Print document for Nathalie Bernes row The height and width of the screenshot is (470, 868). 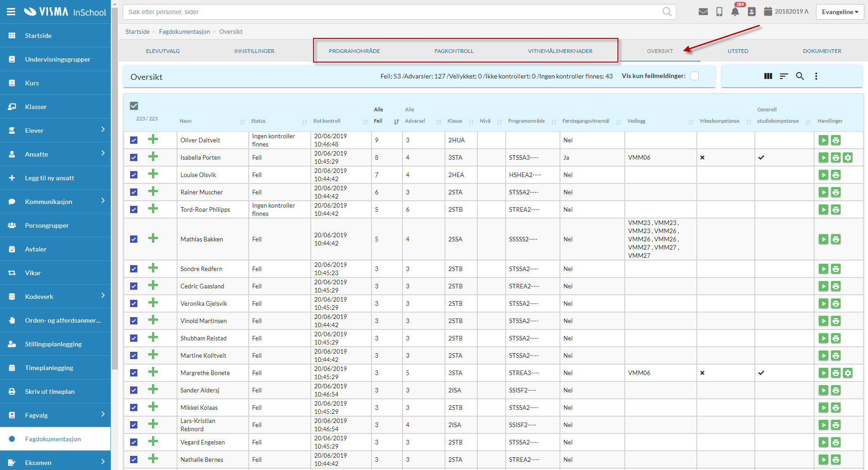coord(836,460)
